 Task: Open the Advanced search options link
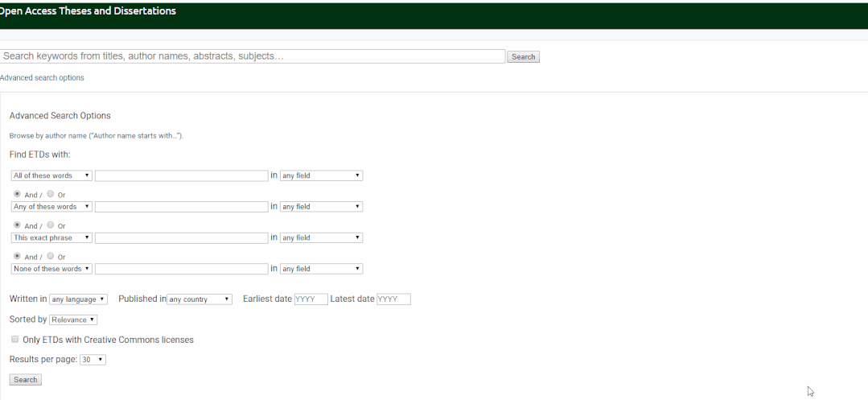pyautogui.click(x=42, y=77)
